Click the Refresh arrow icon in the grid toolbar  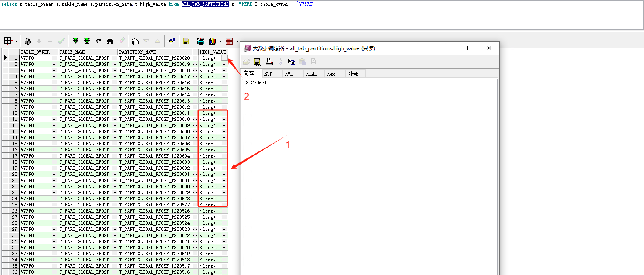[98, 41]
